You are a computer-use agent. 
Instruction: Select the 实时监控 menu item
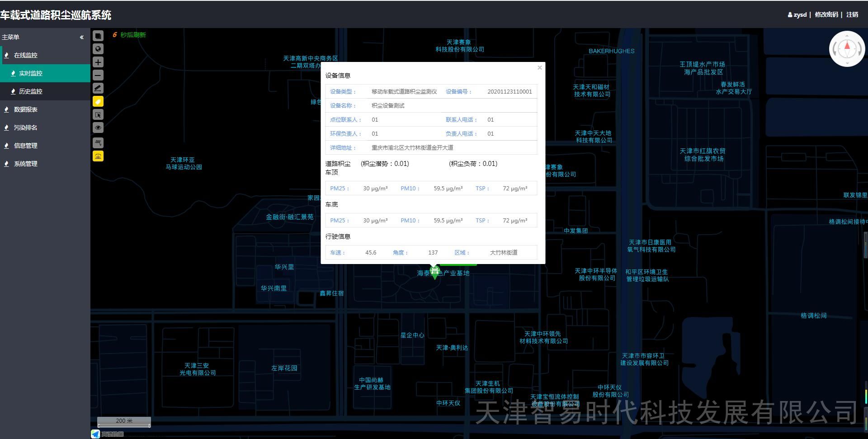(31, 73)
